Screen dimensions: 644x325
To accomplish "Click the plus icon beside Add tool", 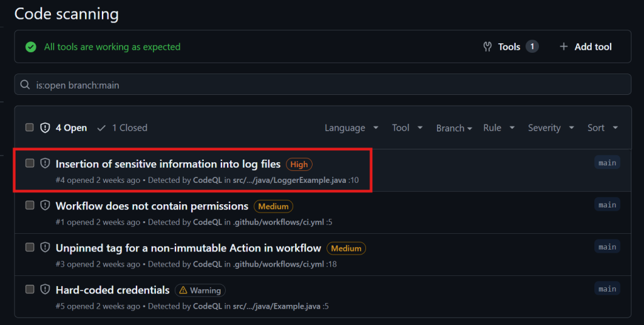I will (563, 47).
